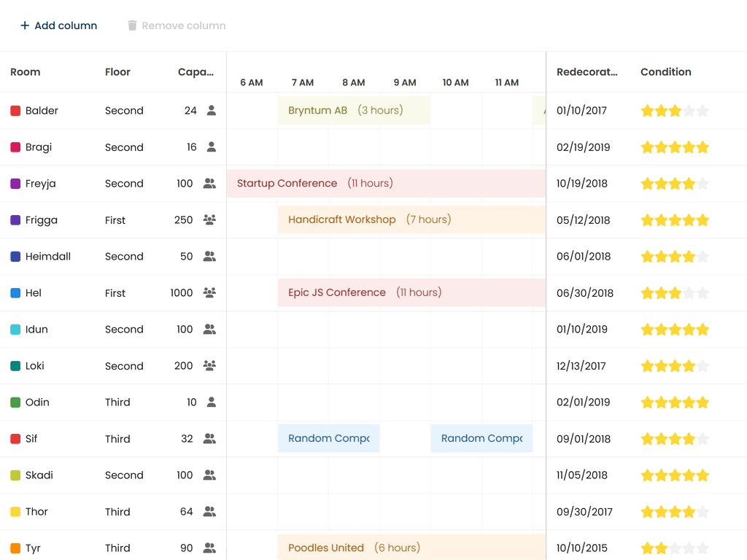Click the two-person icon in Freyja row
Viewport: 747px width, 560px height.
[209, 184]
